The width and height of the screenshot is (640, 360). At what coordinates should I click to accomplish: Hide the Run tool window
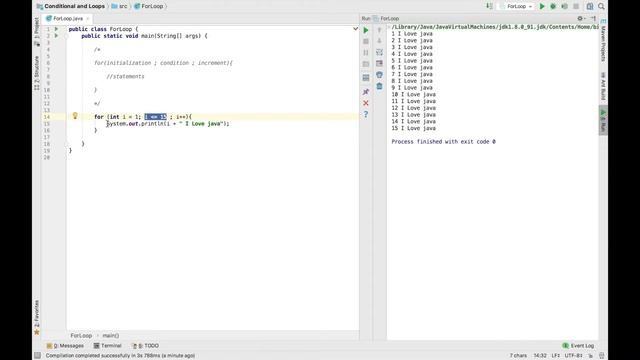point(593,18)
